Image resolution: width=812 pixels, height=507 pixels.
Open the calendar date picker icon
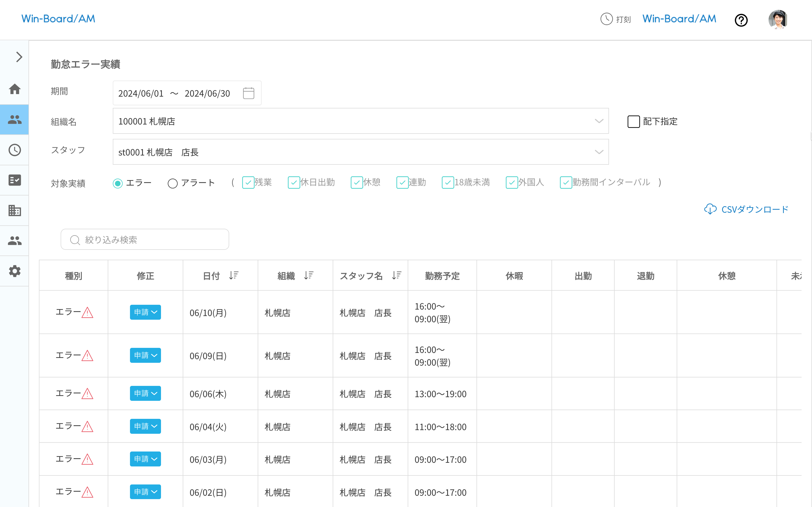[x=248, y=93]
